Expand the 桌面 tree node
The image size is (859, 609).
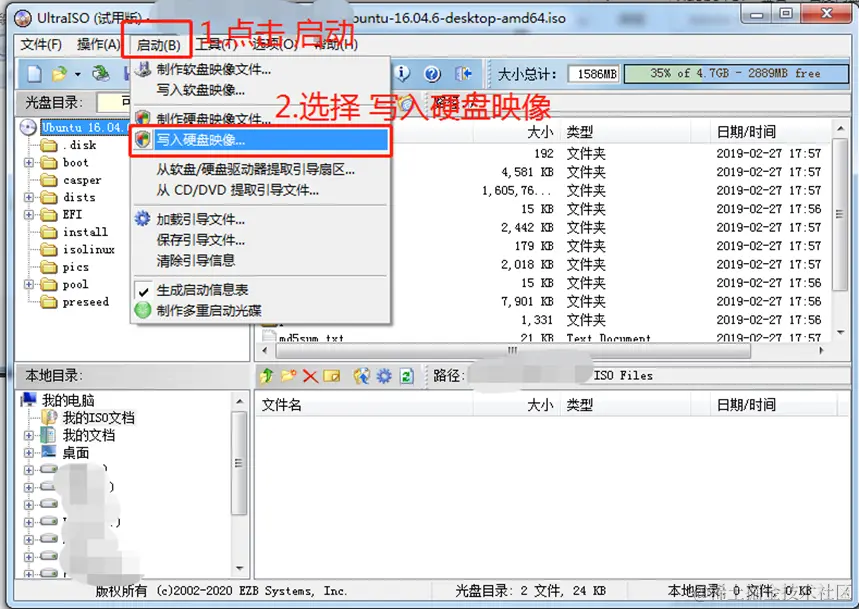tap(29, 453)
